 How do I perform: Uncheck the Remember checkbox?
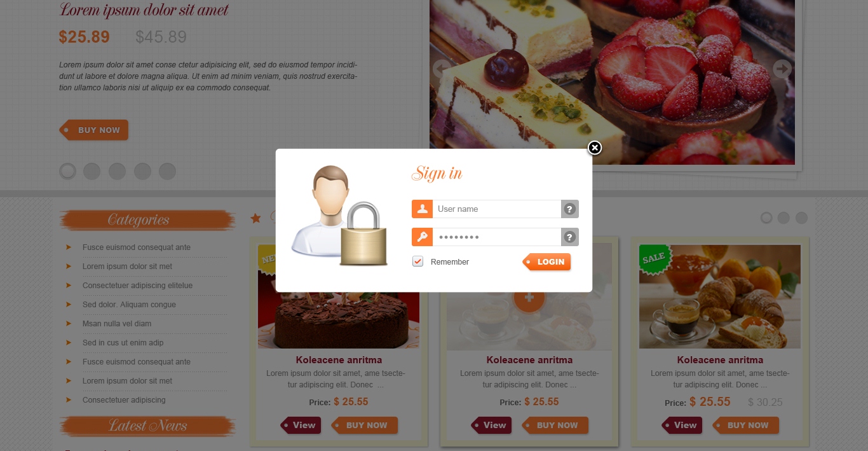click(x=417, y=261)
